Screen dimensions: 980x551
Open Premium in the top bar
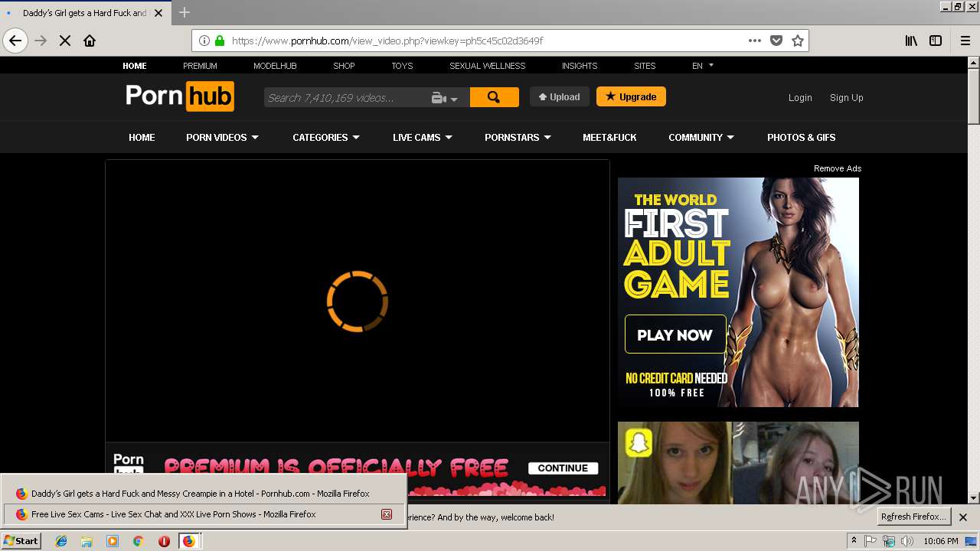[x=200, y=66]
